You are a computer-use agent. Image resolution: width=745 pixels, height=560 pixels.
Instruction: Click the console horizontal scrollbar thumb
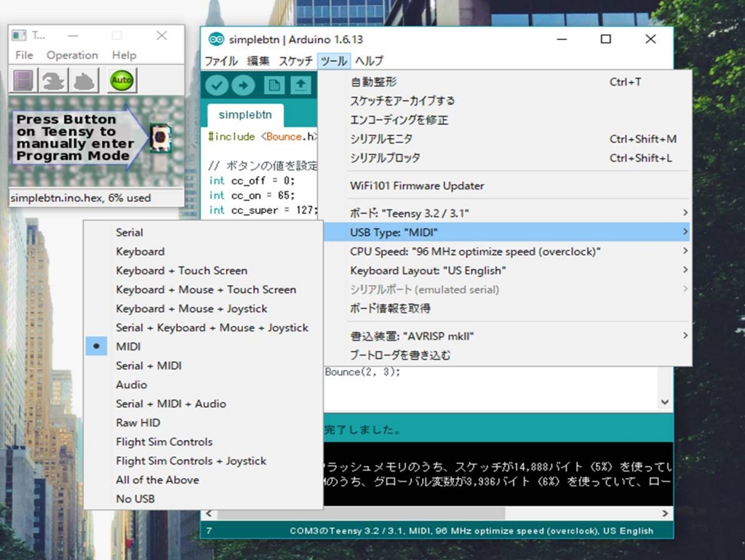(x=361, y=513)
